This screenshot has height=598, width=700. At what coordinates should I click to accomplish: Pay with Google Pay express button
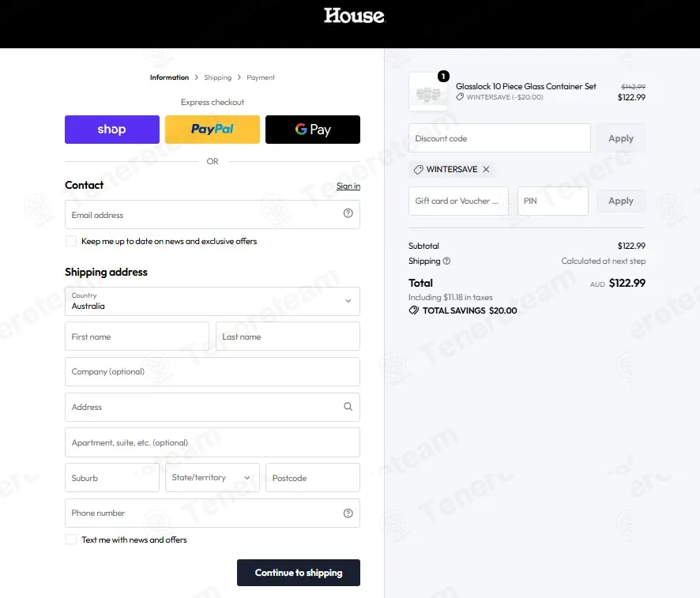(x=313, y=130)
